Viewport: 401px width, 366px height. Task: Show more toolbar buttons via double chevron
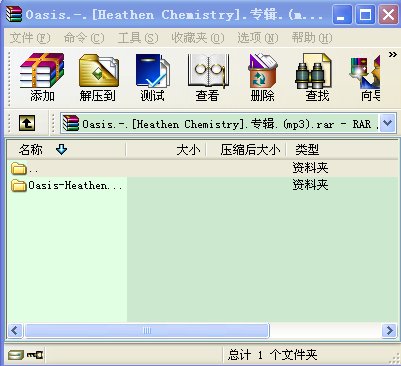(x=393, y=55)
